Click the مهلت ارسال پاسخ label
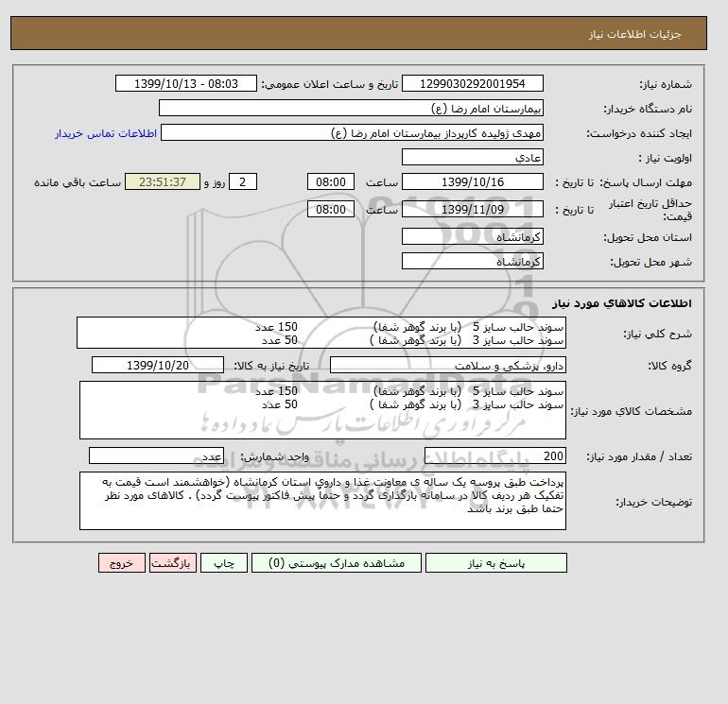Image resolution: width=728 pixels, height=704 pixels. [x=647, y=182]
